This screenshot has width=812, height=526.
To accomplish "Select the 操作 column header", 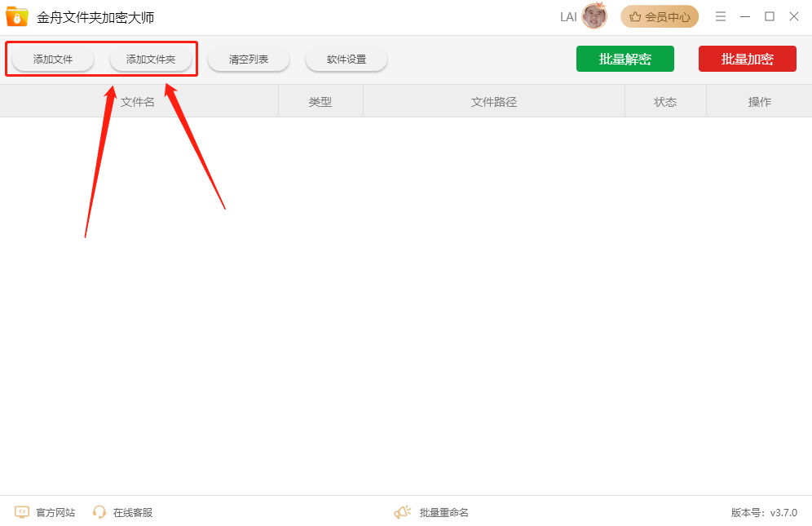I will coord(759,102).
